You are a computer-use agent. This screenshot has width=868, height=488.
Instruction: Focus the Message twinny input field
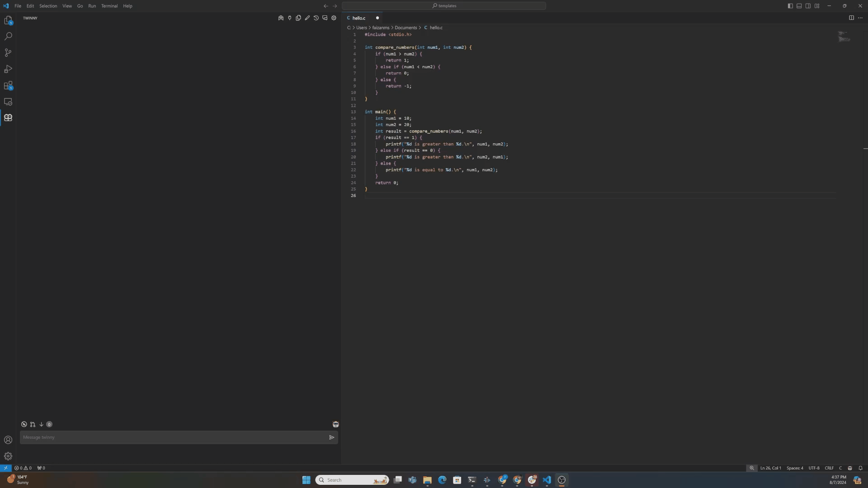[174, 437]
